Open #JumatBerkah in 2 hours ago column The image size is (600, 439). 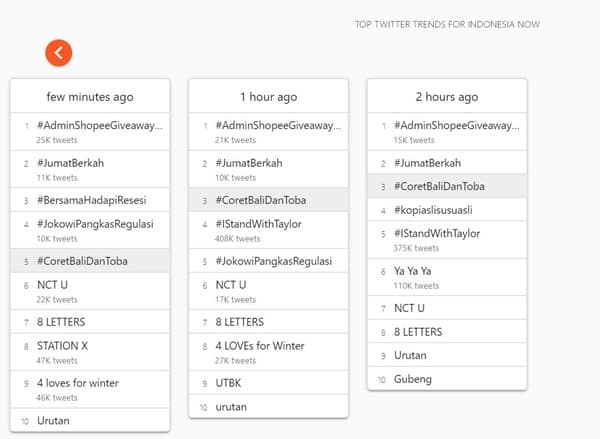[x=427, y=162]
